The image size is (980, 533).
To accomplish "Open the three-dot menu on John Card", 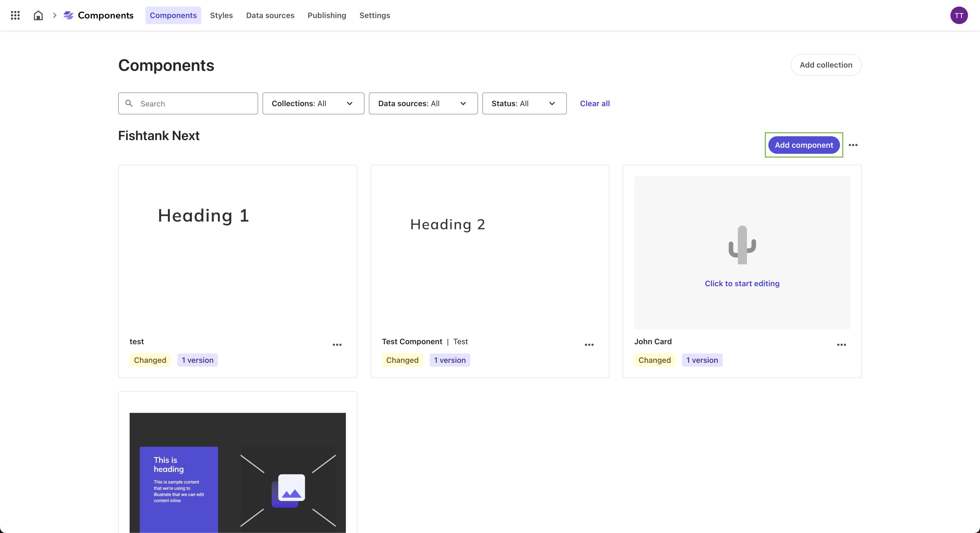I will [x=842, y=344].
